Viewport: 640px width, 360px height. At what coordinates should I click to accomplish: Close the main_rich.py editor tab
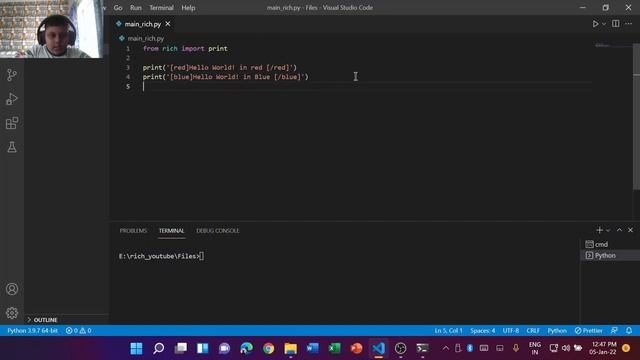pyautogui.click(x=168, y=24)
